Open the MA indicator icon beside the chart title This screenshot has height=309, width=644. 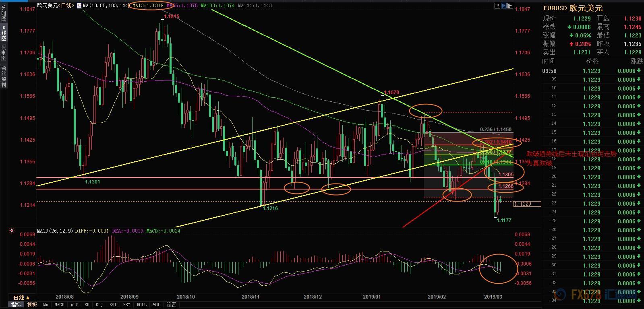tap(79, 6)
